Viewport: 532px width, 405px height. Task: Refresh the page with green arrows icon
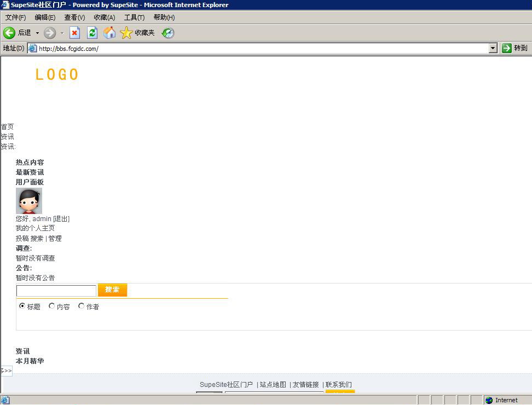(92, 33)
